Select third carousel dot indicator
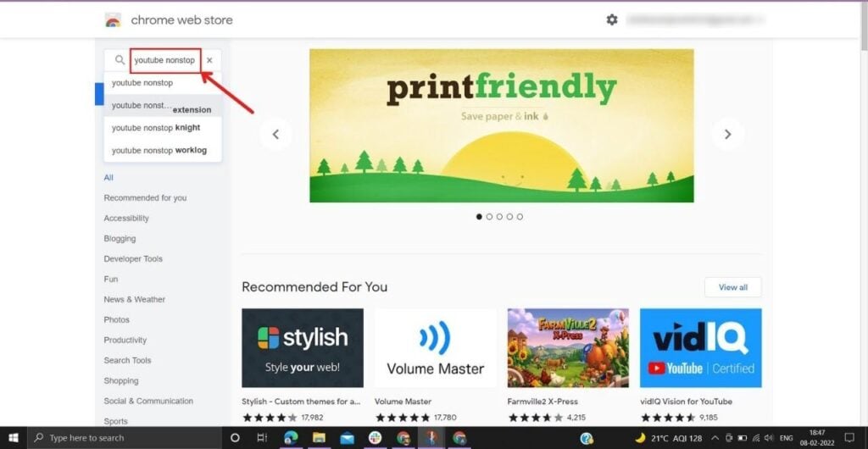 [x=499, y=217]
